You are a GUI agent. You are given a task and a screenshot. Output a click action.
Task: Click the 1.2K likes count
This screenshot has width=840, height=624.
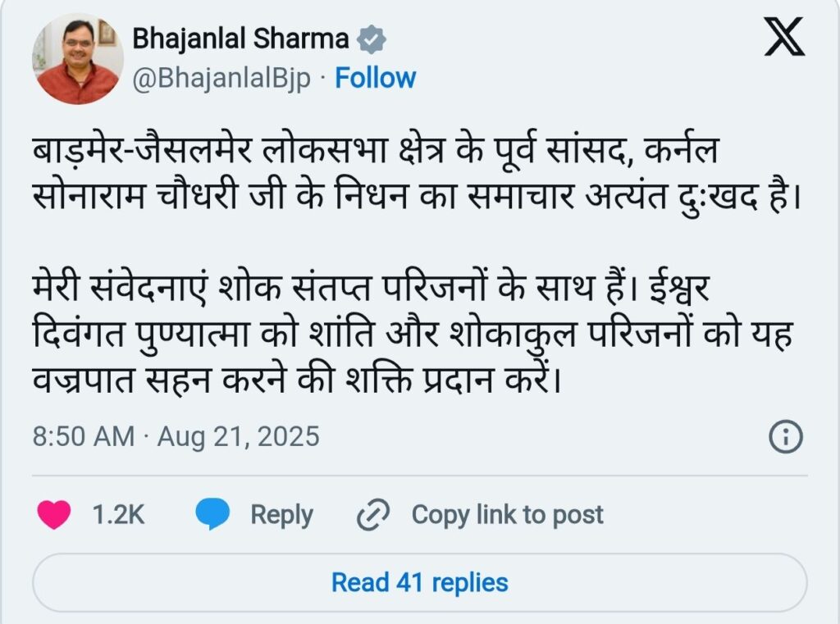118,515
